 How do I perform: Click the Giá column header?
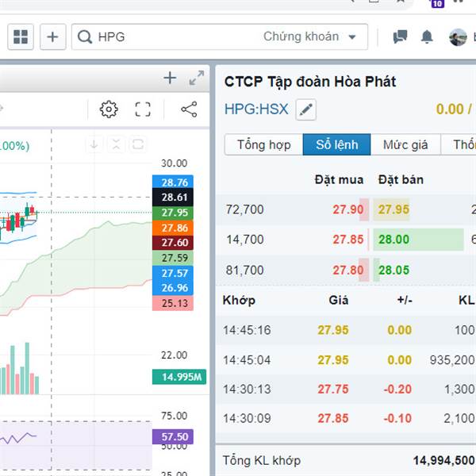(x=339, y=300)
